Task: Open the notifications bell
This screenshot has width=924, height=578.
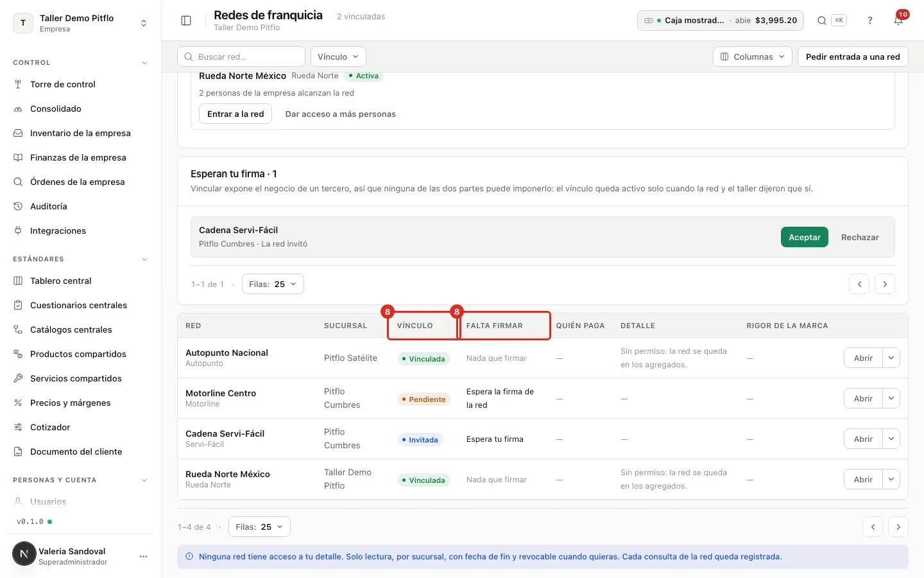Action: click(898, 21)
